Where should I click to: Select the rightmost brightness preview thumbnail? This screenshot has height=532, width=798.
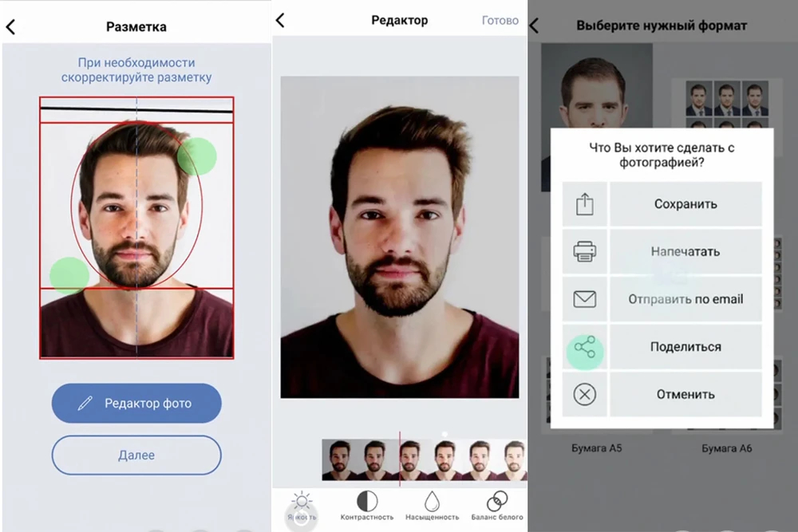(x=515, y=460)
